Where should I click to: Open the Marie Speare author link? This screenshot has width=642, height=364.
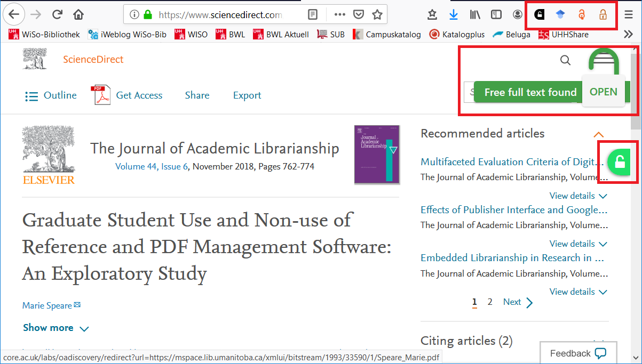47,305
